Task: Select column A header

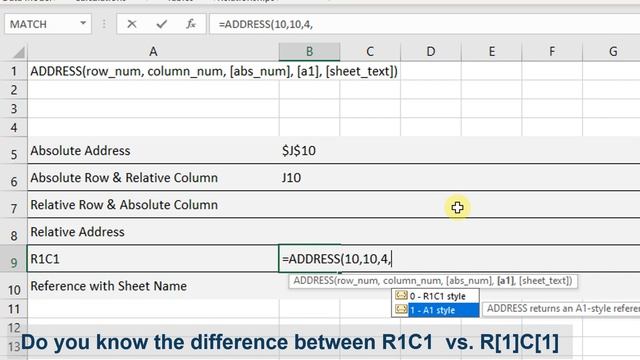Action: coord(153,51)
